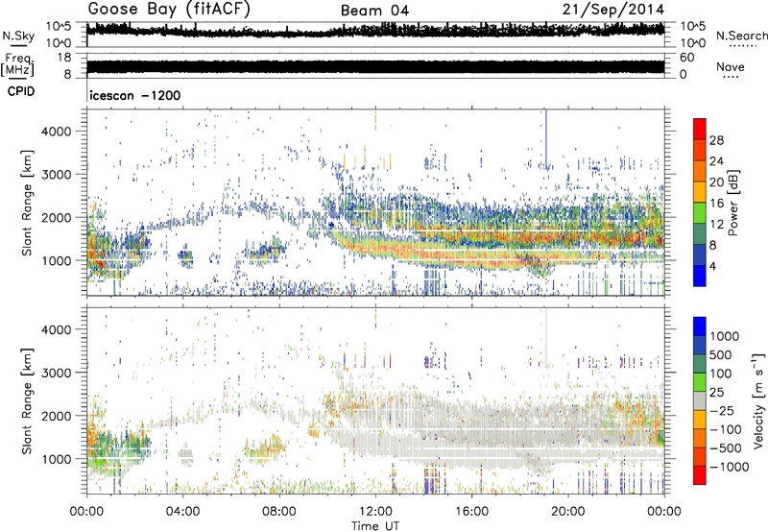Click the '-1000' tick on Velocity scale
The image size is (768, 532).
(x=729, y=467)
